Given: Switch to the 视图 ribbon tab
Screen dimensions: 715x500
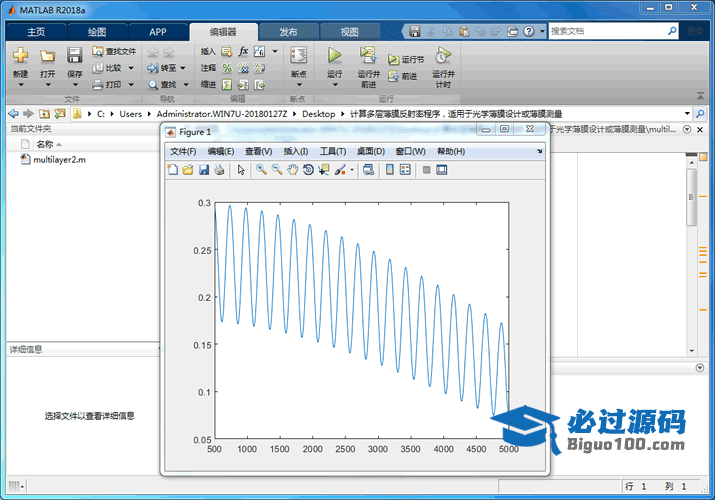Looking at the screenshot, I should pos(349,32).
